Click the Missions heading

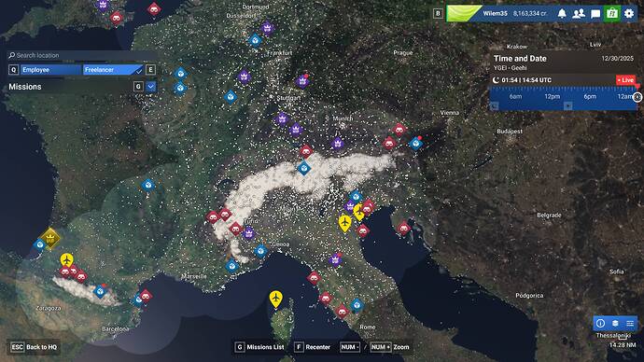click(x=25, y=87)
